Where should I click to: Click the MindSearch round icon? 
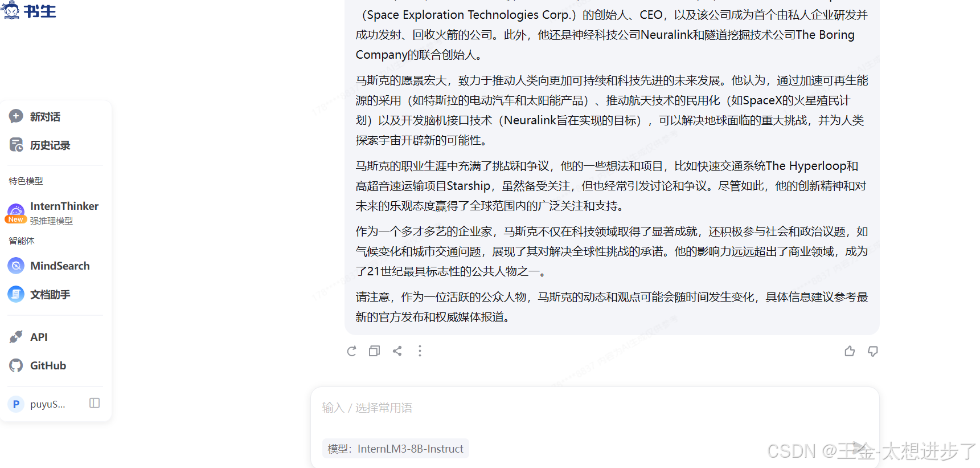(16, 266)
